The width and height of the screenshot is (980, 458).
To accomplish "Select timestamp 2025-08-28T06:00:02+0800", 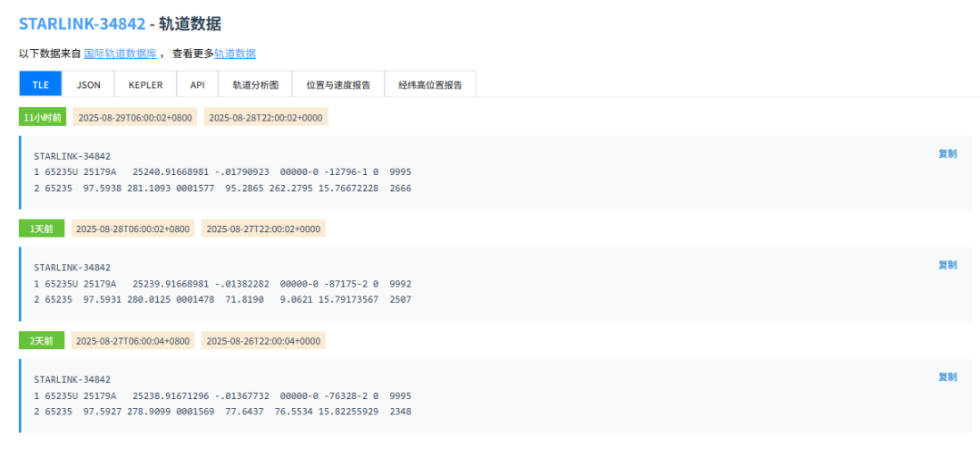I will point(133,229).
